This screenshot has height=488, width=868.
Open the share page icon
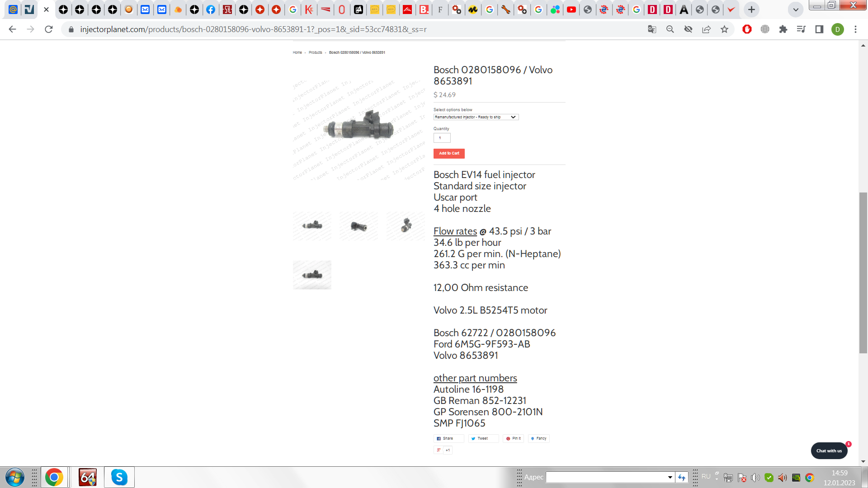tap(706, 29)
